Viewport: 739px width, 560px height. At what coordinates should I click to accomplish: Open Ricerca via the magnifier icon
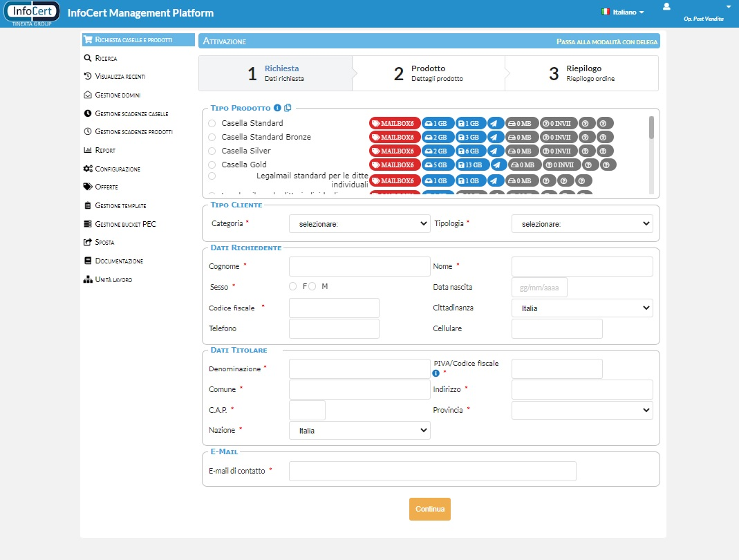pos(88,58)
